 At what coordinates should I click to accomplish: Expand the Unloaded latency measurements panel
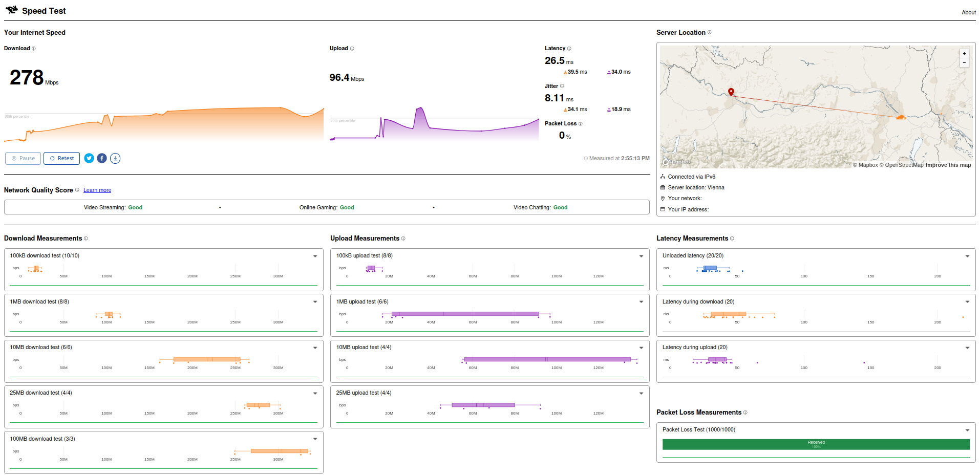(967, 256)
